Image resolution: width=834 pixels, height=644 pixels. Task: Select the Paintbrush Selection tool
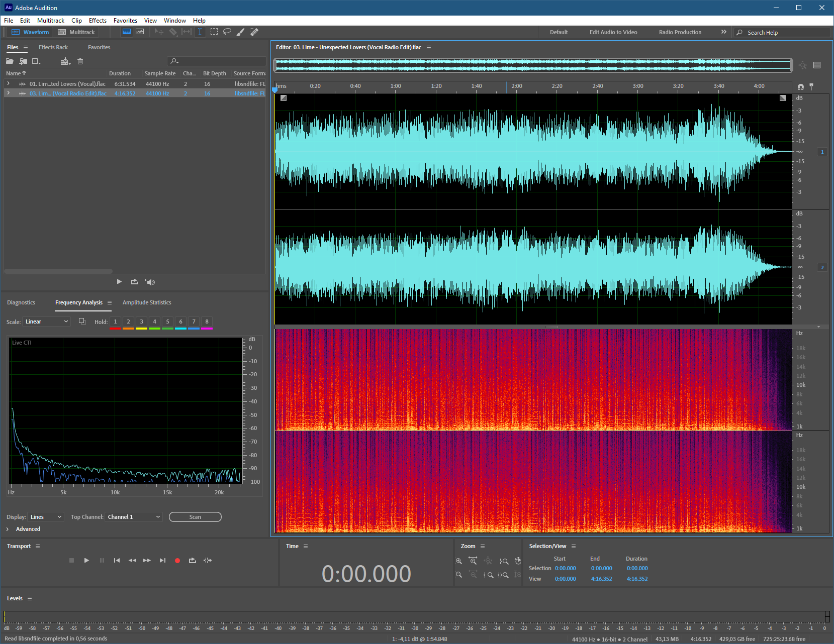coord(241,32)
